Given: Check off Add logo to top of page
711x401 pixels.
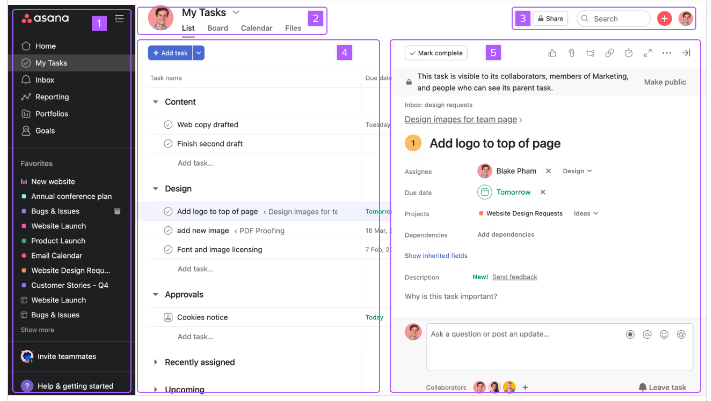Looking at the screenshot, I should (168, 211).
